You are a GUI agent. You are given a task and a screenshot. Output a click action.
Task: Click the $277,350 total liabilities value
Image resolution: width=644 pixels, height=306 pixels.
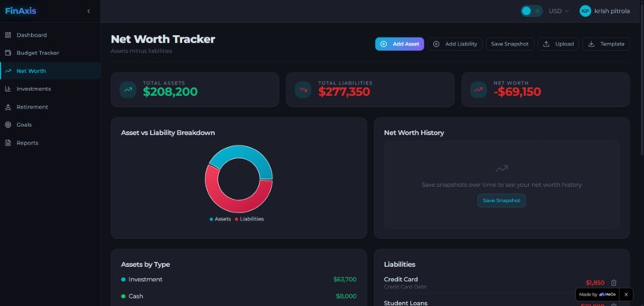[344, 92]
